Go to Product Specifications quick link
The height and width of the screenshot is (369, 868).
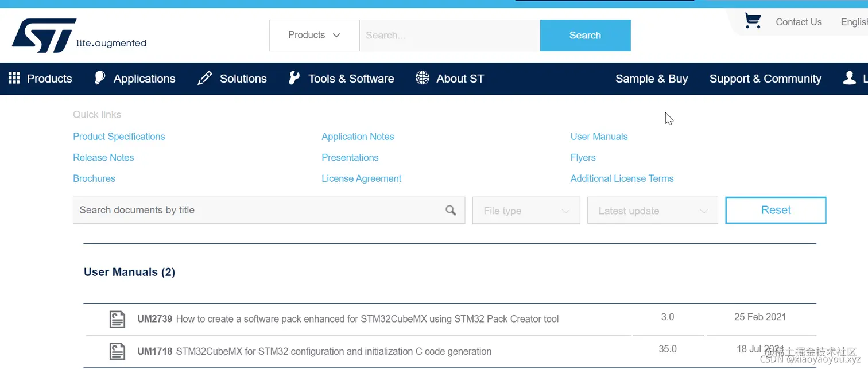pyautogui.click(x=119, y=137)
